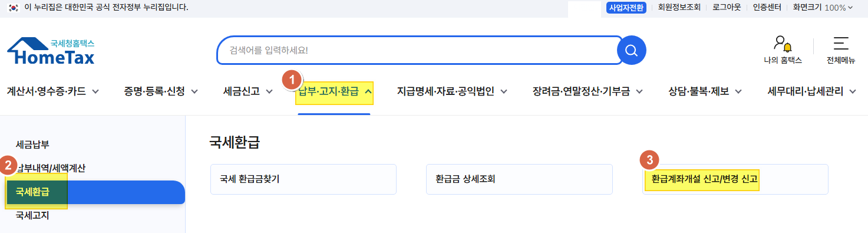This screenshot has height=233, width=868.
Task: Open 상담·불복·제보 menu
Action: click(705, 91)
